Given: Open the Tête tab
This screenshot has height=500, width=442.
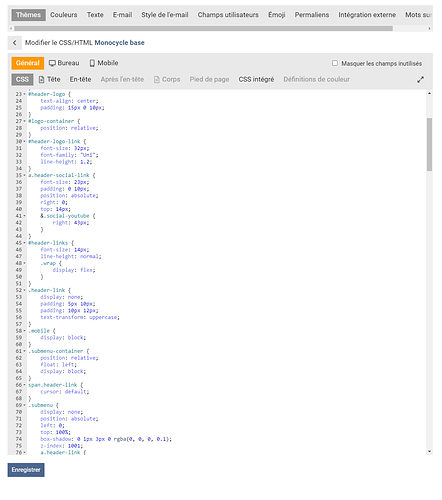Looking at the screenshot, I should tap(50, 79).
